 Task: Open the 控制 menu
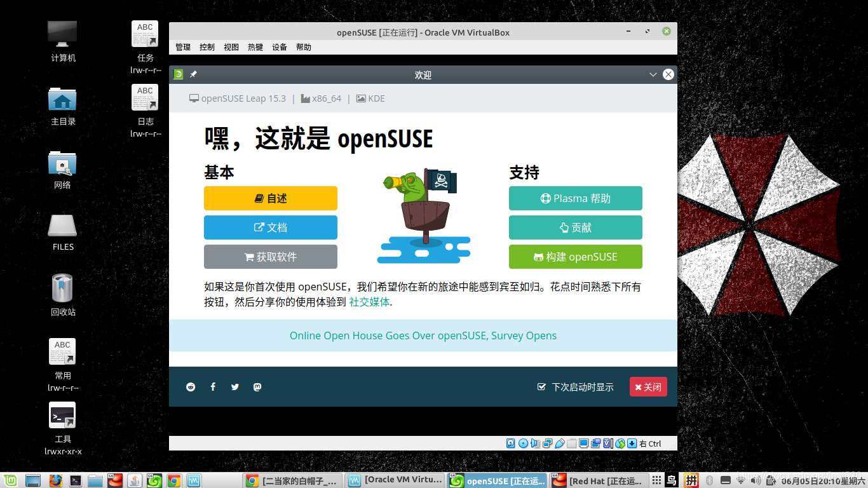pos(207,47)
